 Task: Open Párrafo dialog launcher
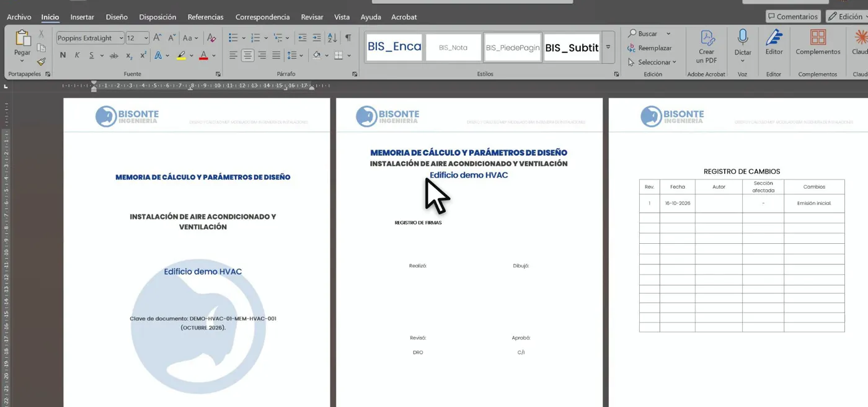coord(355,74)
